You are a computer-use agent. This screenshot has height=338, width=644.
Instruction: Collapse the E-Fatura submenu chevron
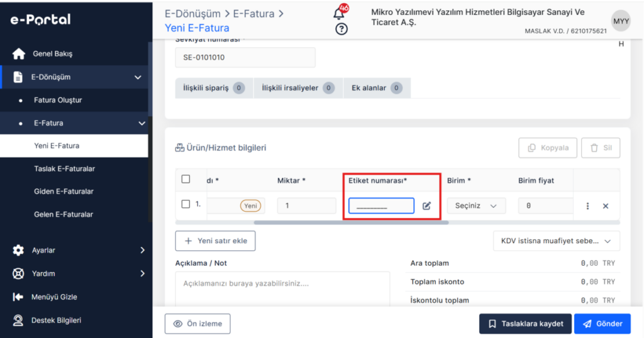click(x=142, y=123)
